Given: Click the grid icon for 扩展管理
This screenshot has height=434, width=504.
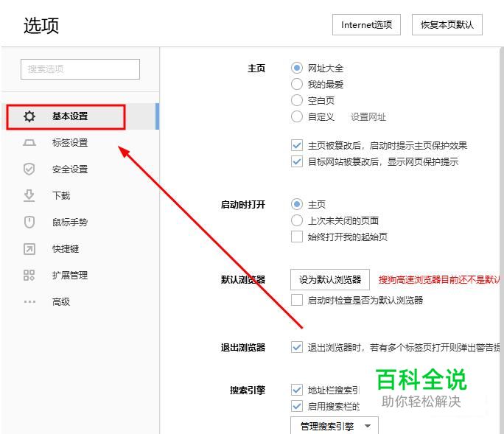Looking at the screenshot, I should (x=29, y=275).
